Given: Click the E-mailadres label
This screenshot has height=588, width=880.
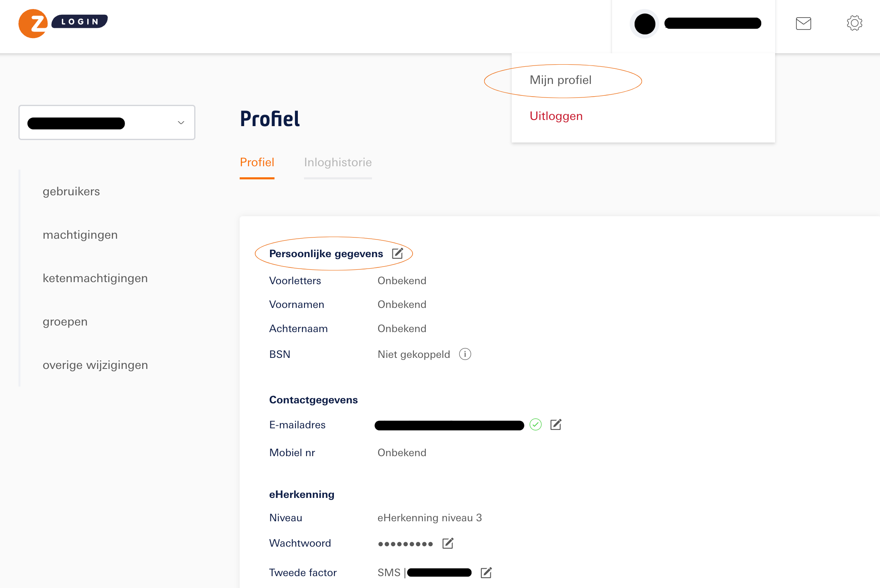Looking at the screenshot, I should point(297,425).
